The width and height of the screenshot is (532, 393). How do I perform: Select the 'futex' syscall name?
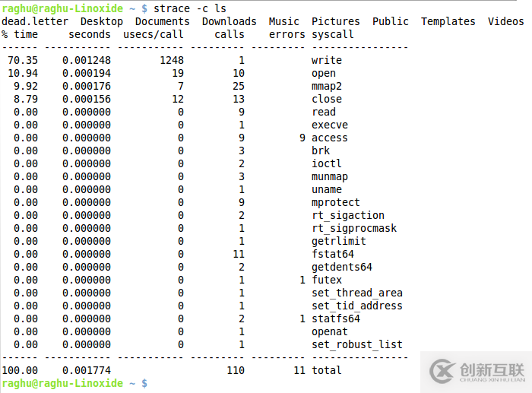point(327,280)
